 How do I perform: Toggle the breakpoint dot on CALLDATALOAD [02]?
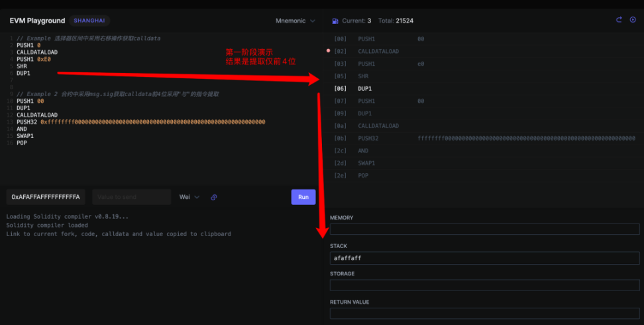(x=328, y=51)
